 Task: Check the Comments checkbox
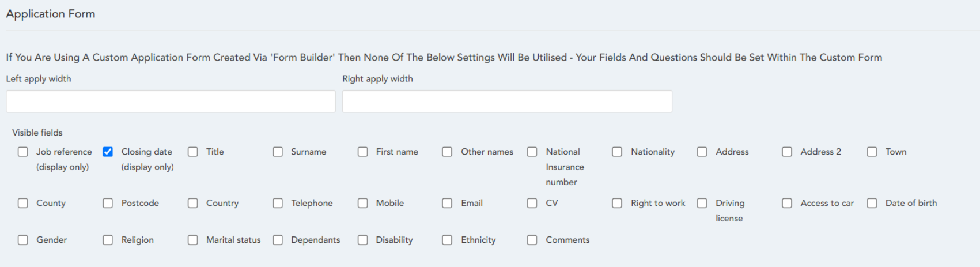[532, 240]
